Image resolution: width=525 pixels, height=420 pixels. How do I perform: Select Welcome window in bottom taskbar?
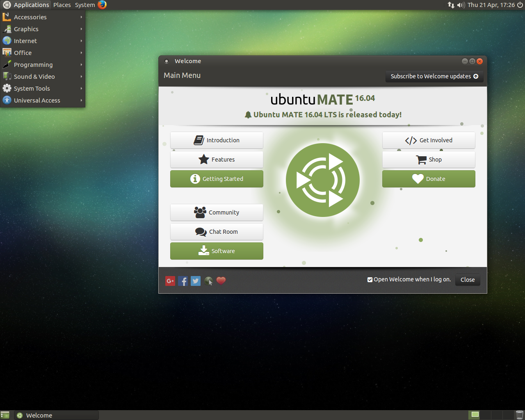[57, 415]
